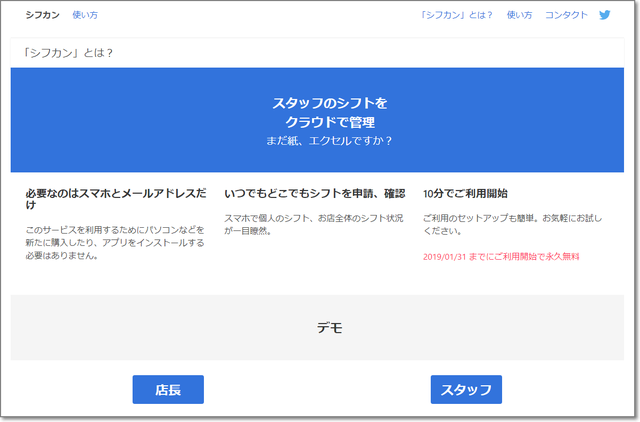Click the スタッフのシフトを hero headline
The height and width of the screenshot is (422, 640).
pyautogui.click(x=329, y=103)
